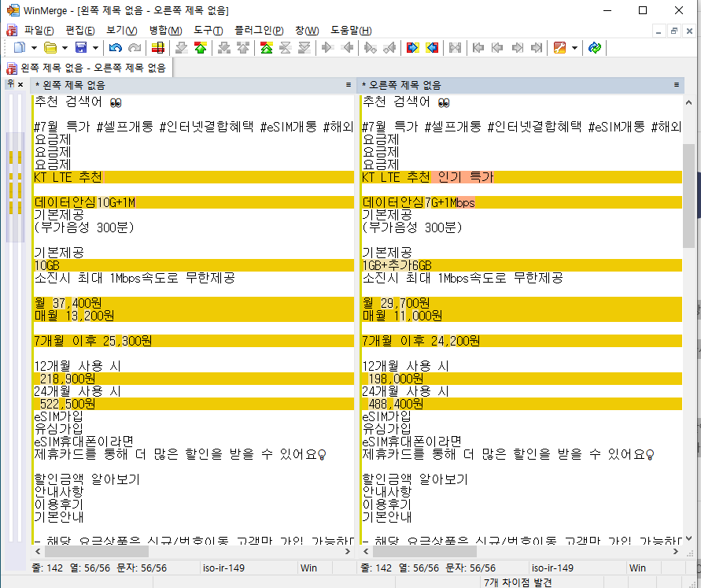The width and height of the screenshot is (701, 588).
Task: Click the vertical scrollbar thumb
Action: click(688, 195)
